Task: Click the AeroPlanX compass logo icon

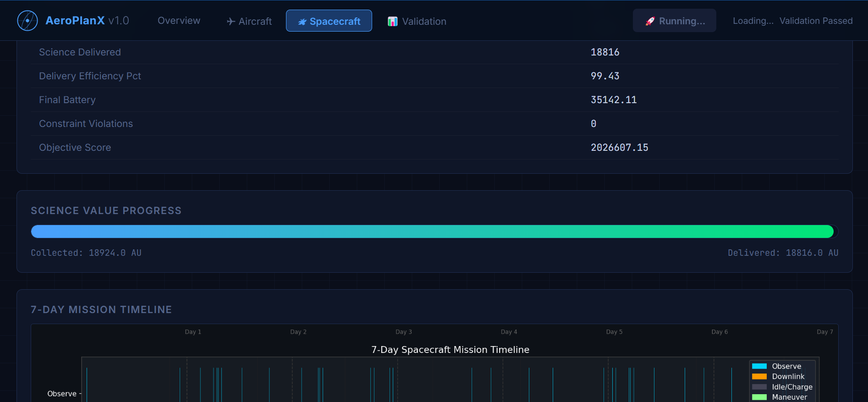Action: coord(27,21)
